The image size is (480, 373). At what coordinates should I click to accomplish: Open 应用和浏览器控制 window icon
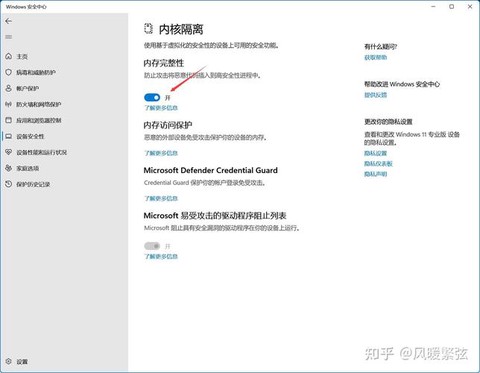point(9,120)
